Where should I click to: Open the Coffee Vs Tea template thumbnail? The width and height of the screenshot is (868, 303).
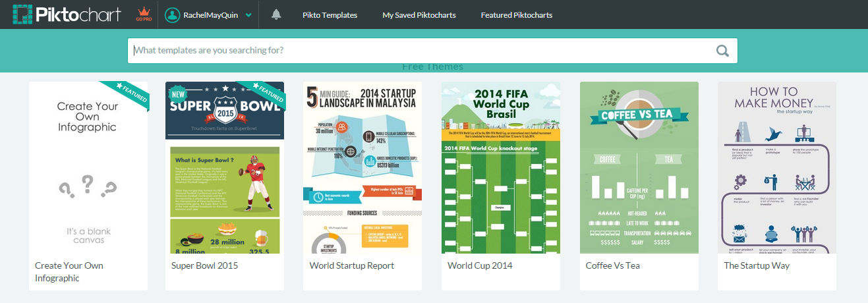click(x=639, y=167)
